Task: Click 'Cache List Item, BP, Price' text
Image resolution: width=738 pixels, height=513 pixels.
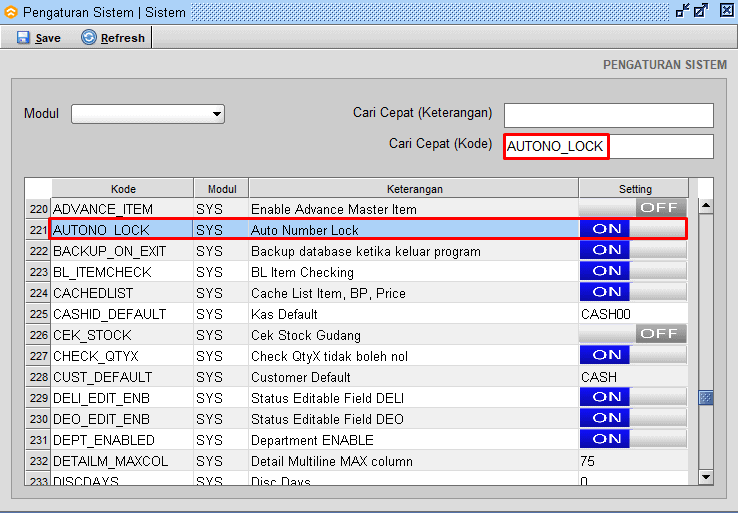Action: pyautogui.click(x=328, y=293)
